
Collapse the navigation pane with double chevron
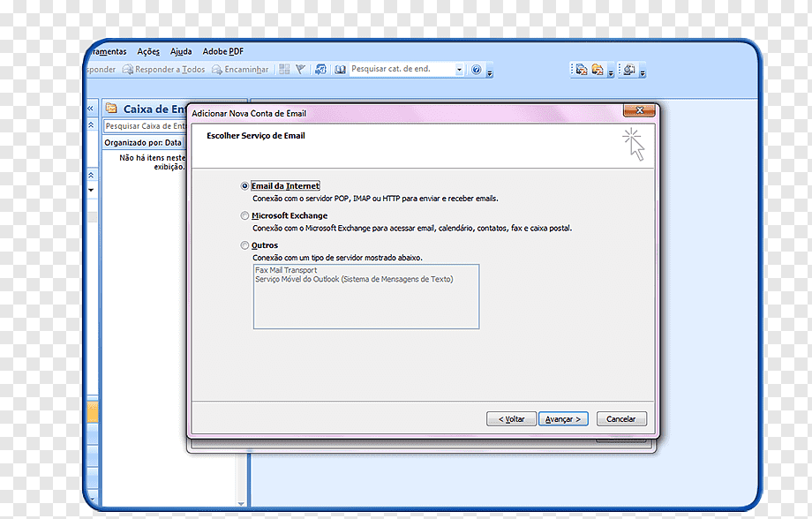click(x=90, y=109)
